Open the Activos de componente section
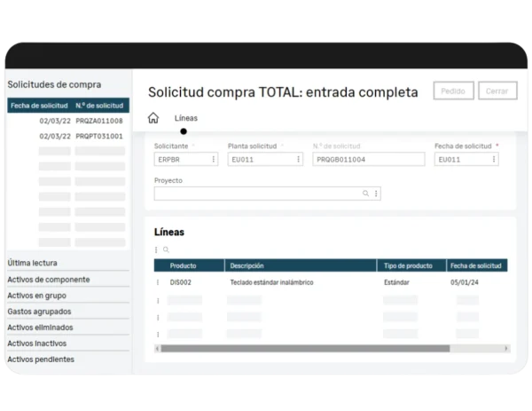Screen dimensions: 532x411 click(48, 280)
